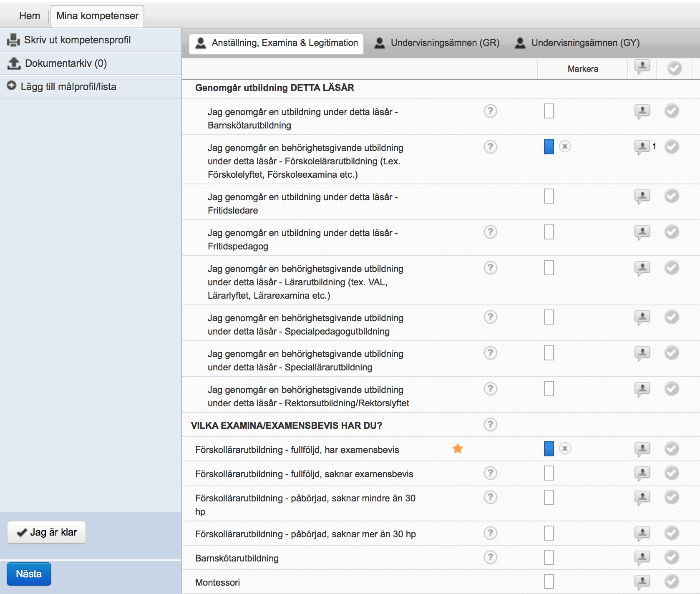Show help for Förskollärarutbildning saknar examensbevis
Viewport: 700px width, 594px height.
(491, 473)
